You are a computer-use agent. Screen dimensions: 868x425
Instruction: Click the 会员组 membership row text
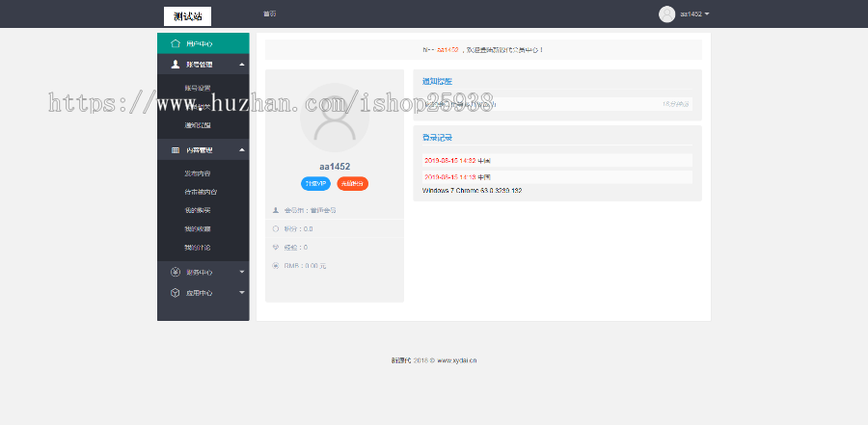(x=311, y=210)
